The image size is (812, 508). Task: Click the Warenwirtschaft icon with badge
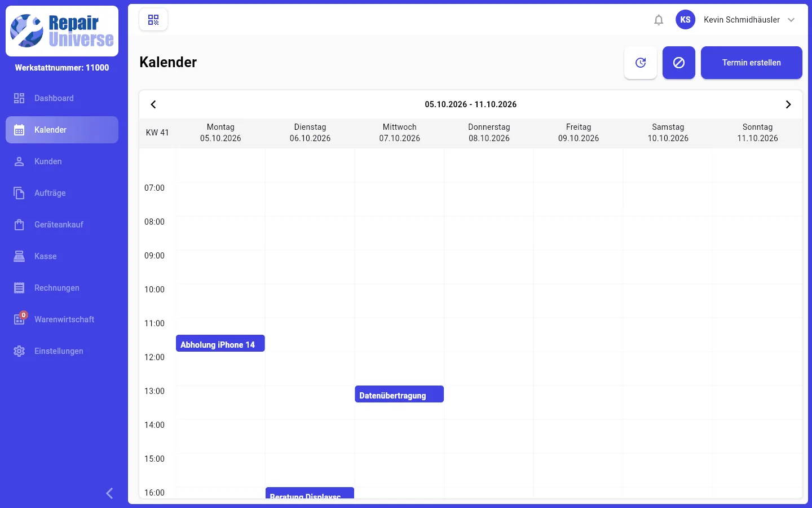(20, 318)
